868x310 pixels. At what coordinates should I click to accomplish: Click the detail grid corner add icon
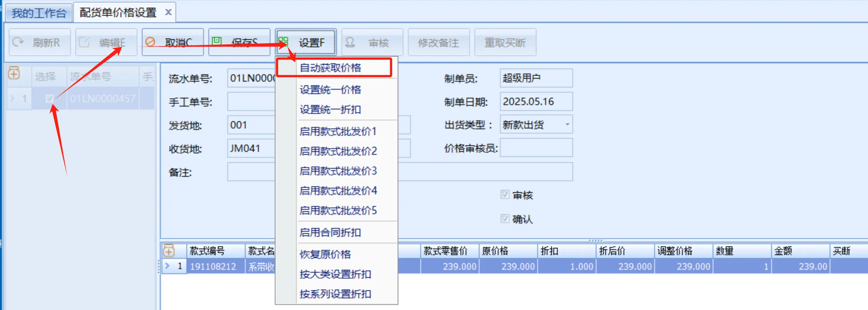click(x=168, y=251)
